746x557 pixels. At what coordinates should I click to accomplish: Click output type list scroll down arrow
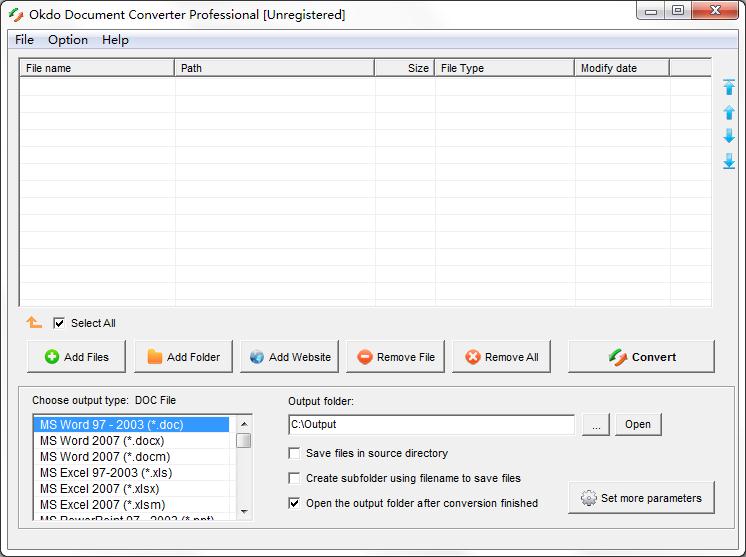pos(244,512)
